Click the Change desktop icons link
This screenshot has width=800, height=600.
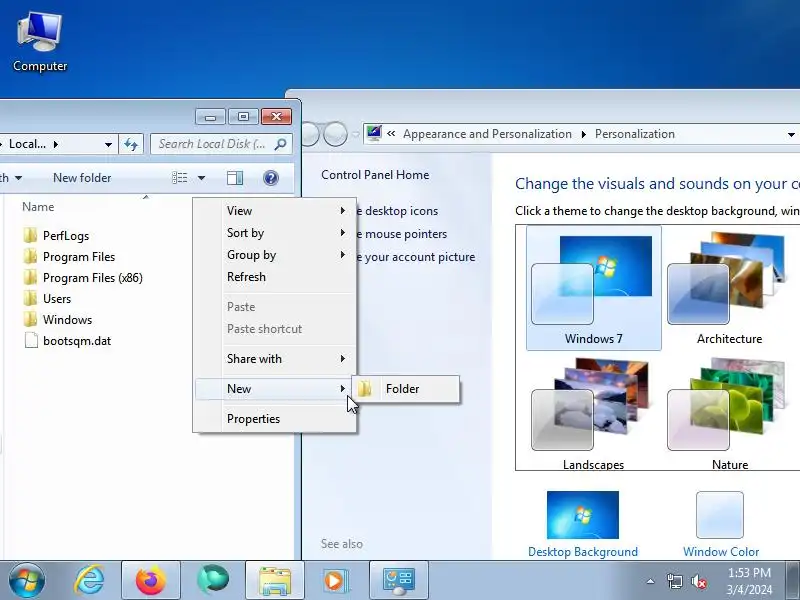click(x=397, y=211)
